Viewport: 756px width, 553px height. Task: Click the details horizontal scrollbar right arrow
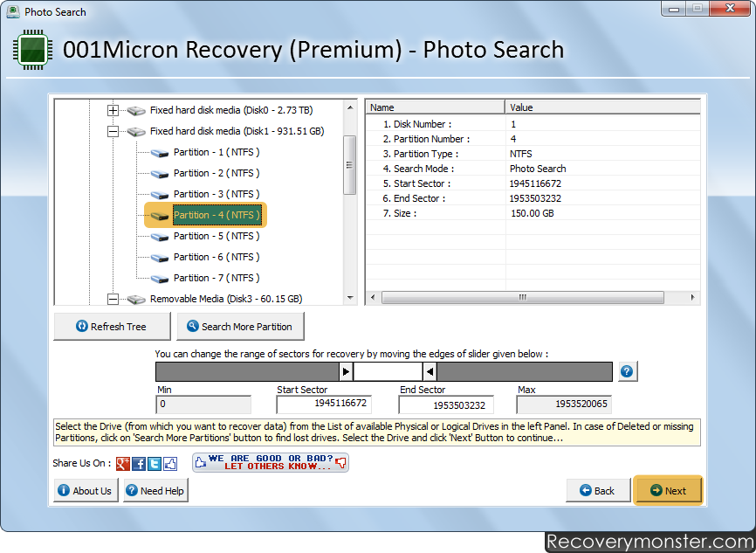pyautogui.click(x=693, y=297)
